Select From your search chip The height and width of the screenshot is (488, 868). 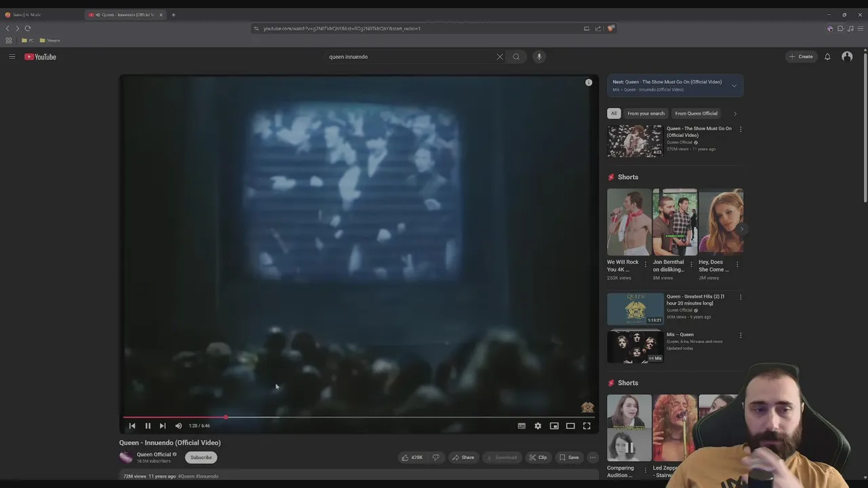point(646,113)
